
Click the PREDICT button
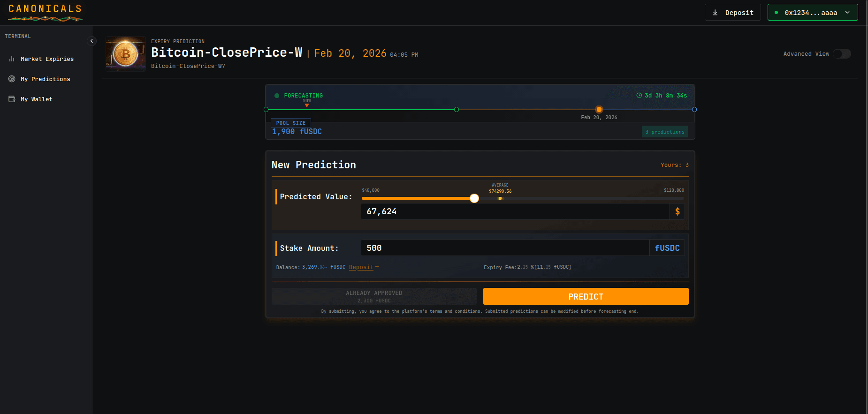pyautogui.click(x=586, y=296)
